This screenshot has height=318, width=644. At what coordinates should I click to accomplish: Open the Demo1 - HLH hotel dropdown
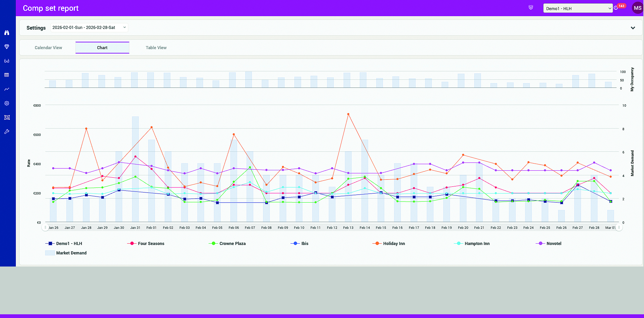click(x=578, y=8)
